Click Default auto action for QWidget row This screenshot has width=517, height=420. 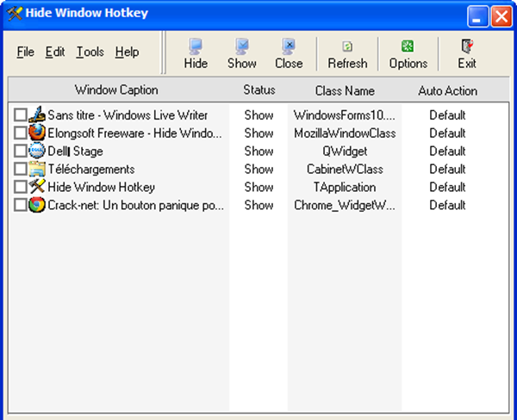pyautogui.click(x=447, y=151)
